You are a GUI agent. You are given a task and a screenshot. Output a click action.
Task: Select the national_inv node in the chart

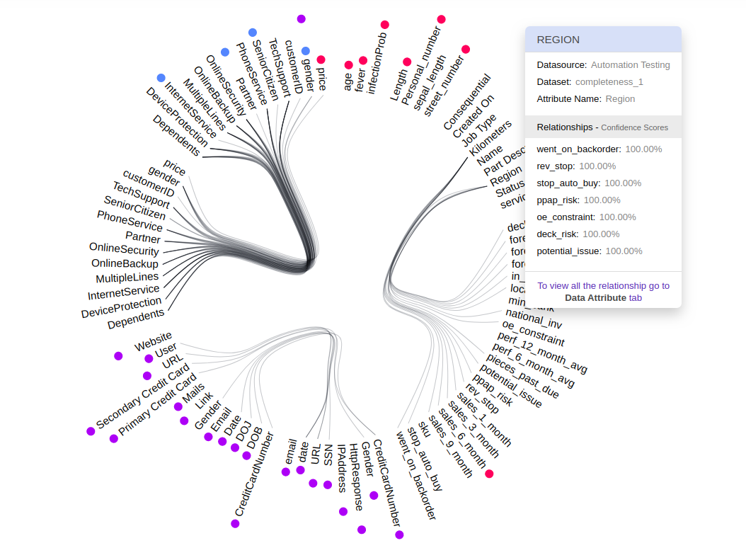tap(534, 319)
